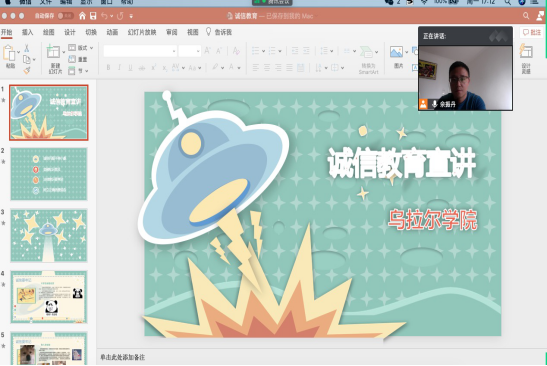The height and width of the screenshot is (366, 547).
Task: Click the Italic formatting button
Action: 119,67
